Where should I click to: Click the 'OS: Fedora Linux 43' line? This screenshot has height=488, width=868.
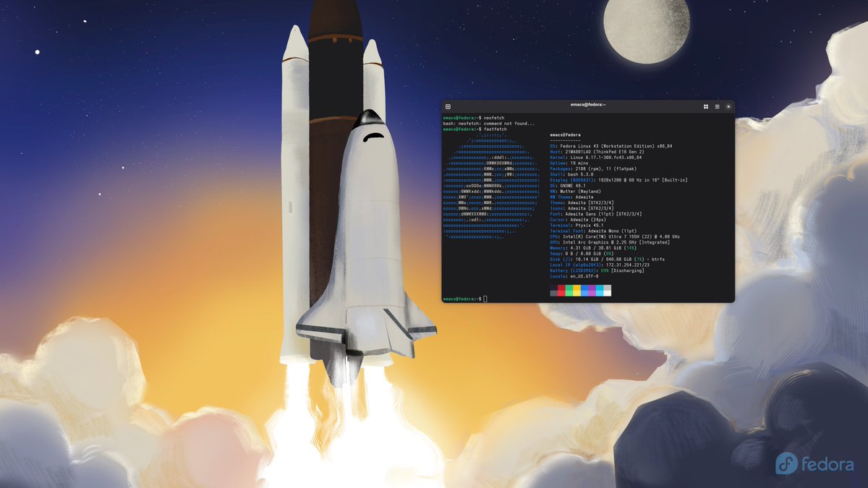[611, 146]
